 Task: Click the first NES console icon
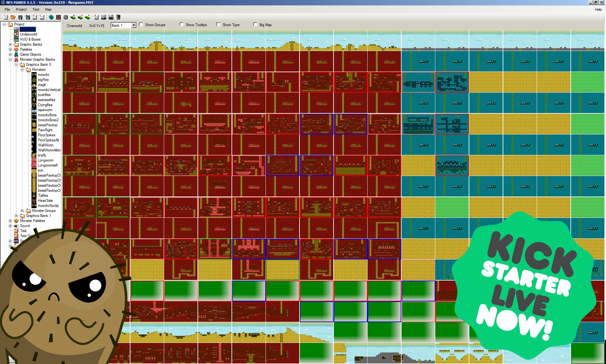104,17
